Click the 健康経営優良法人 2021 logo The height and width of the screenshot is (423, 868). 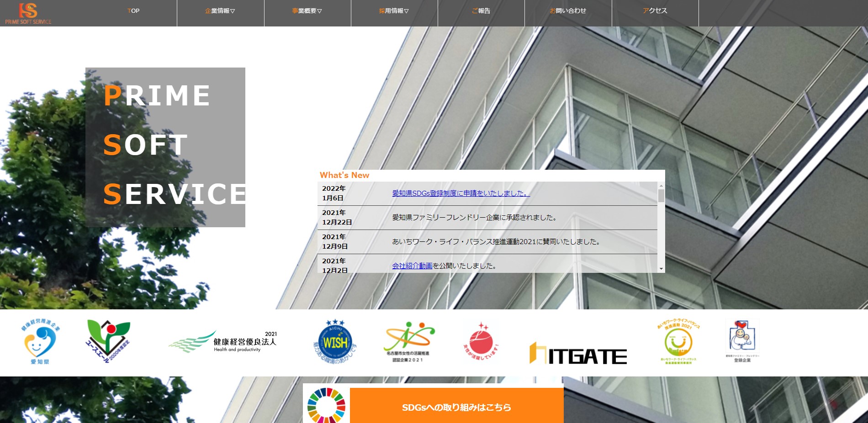click(223, 342)
